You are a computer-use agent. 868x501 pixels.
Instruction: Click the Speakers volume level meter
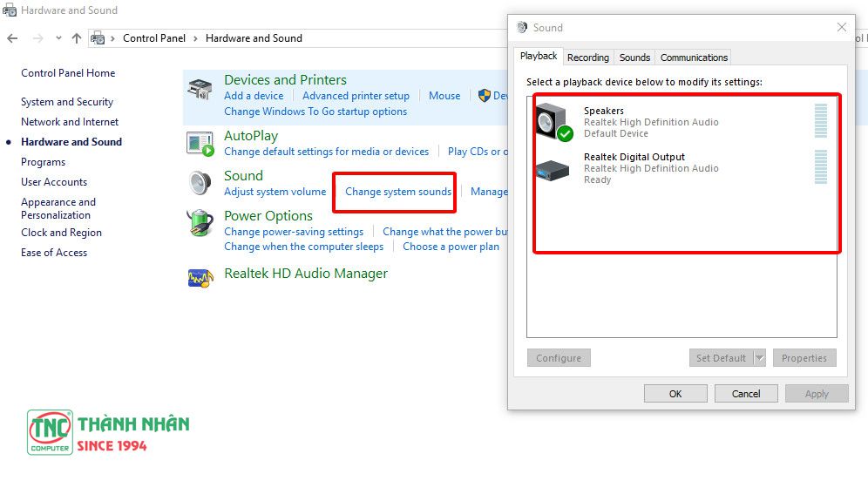(x=821, y=121)
